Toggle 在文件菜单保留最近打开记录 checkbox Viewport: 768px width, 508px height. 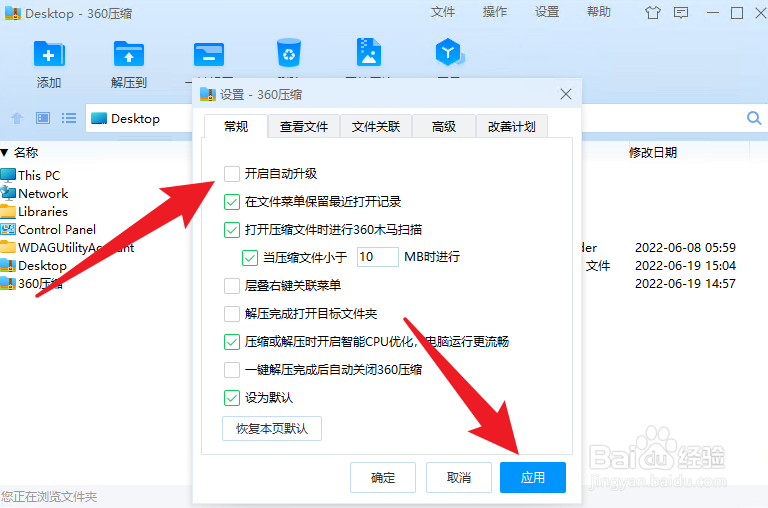[x=232, y=201]
